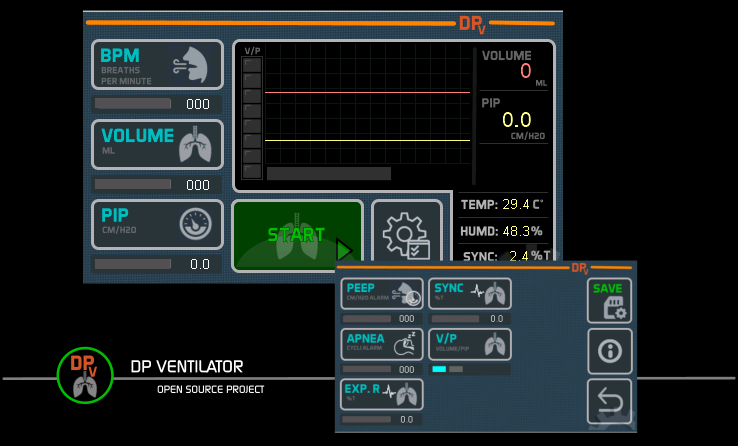Open the settings gear panel
The height and width of the screenshot is (446, 738).
pos(406,236)
